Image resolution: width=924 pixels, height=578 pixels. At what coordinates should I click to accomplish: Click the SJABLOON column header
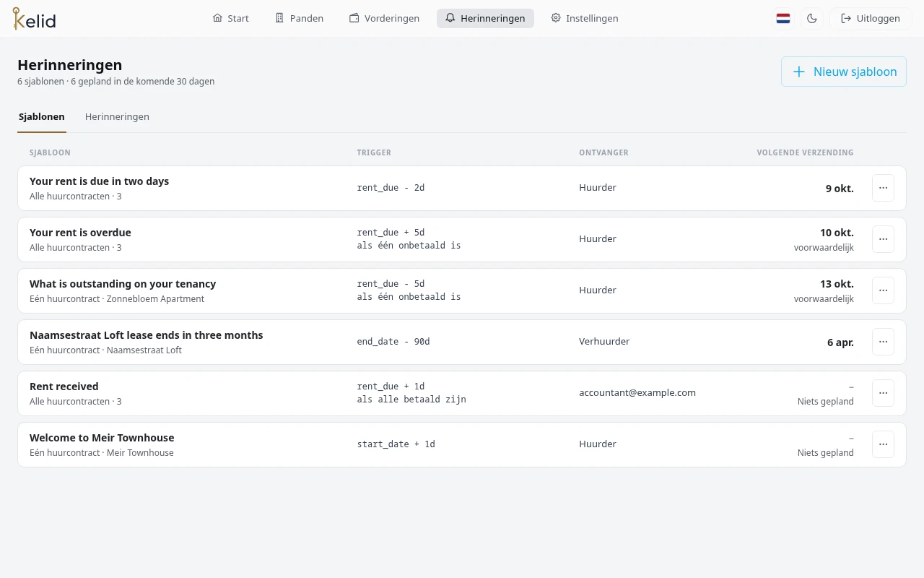(50, 152)
